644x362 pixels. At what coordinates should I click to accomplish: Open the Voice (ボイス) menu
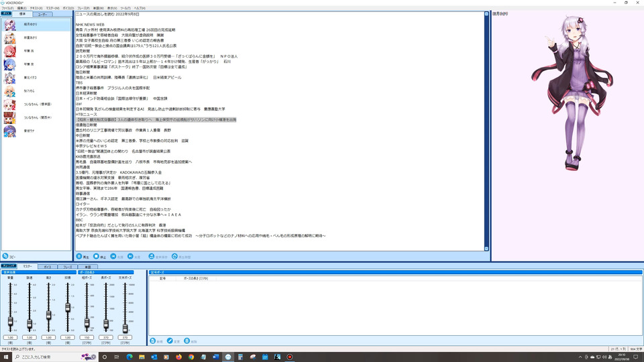tap(68, 8)
